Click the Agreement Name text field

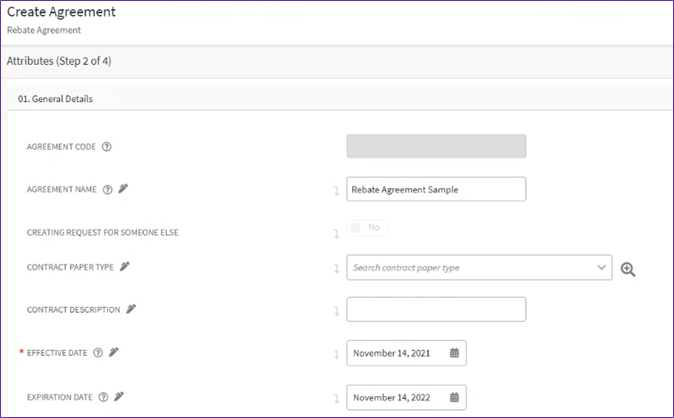pos(435,189)
